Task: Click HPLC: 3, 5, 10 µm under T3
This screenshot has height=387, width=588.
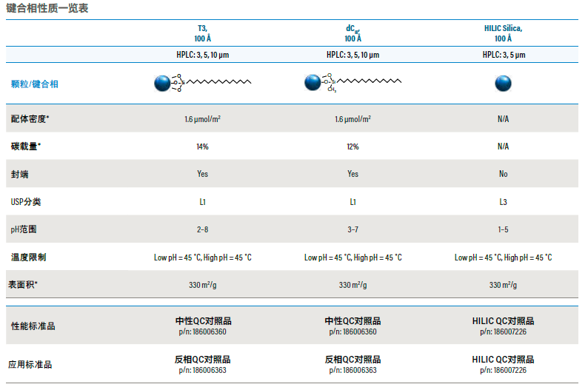Action: [x=202, y=55]
